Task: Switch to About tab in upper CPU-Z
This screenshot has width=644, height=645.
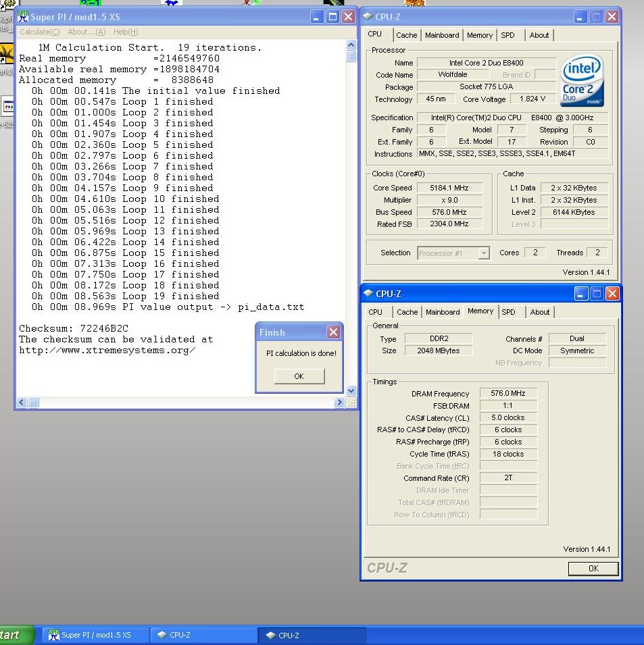Action: (539, 35)
